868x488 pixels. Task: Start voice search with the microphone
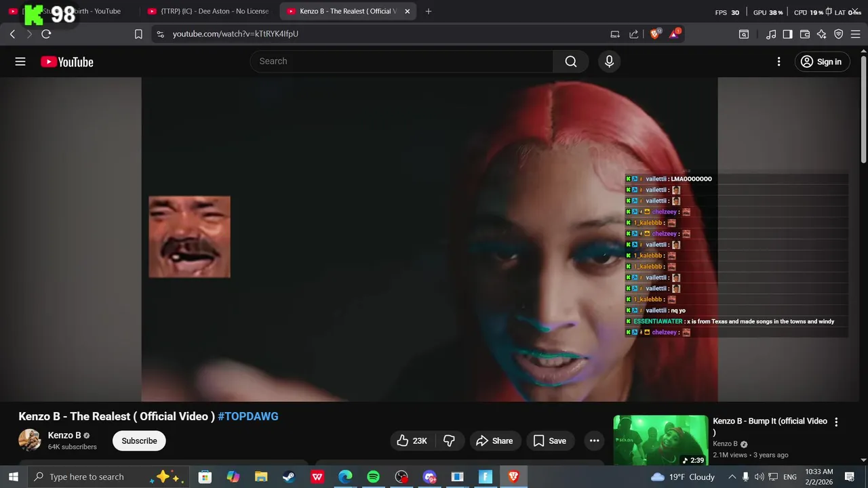tap(609, 62)
